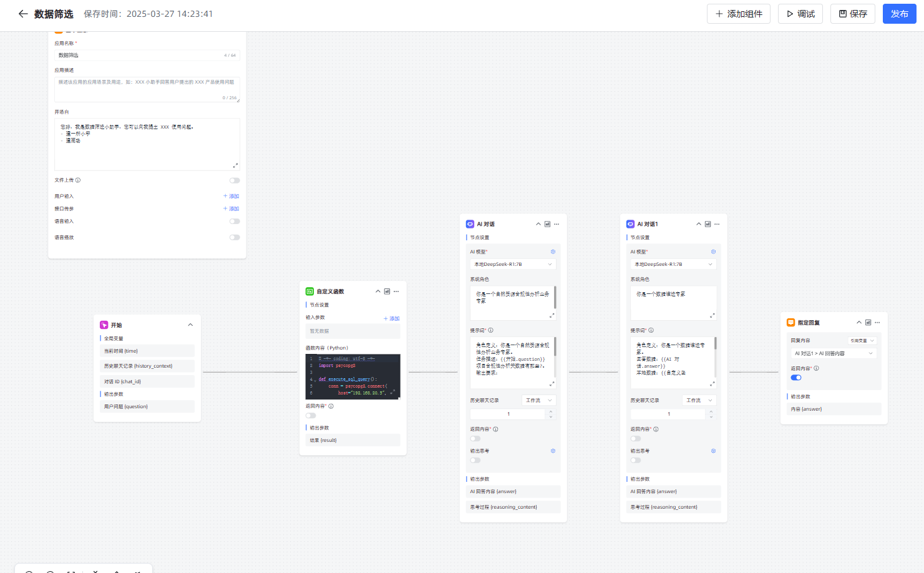Click the 保存 save button
924x573 pixels.
point(853,14)
